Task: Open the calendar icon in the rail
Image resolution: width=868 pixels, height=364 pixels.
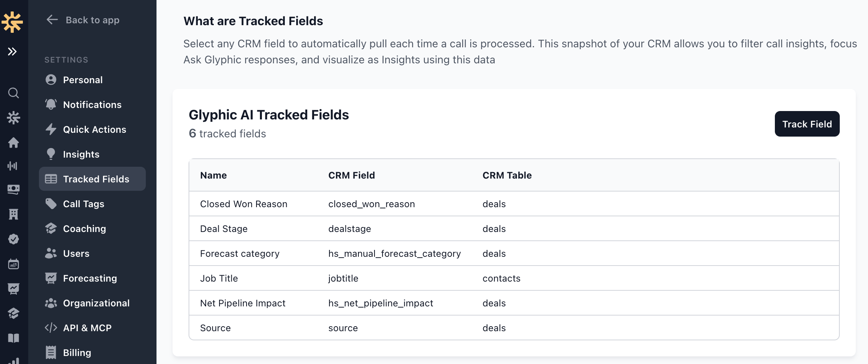Action: pos(14,263)
